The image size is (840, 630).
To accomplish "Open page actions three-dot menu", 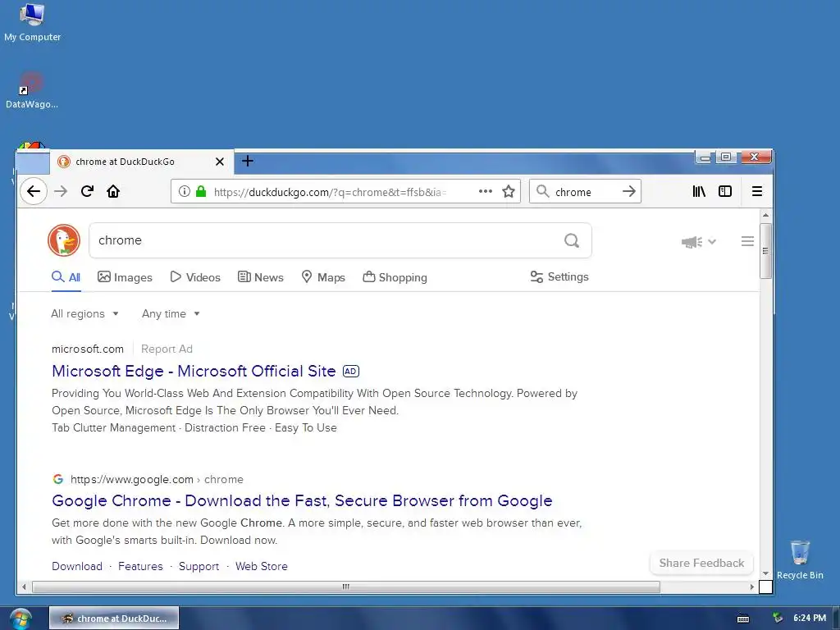I will tap(486, 191).
